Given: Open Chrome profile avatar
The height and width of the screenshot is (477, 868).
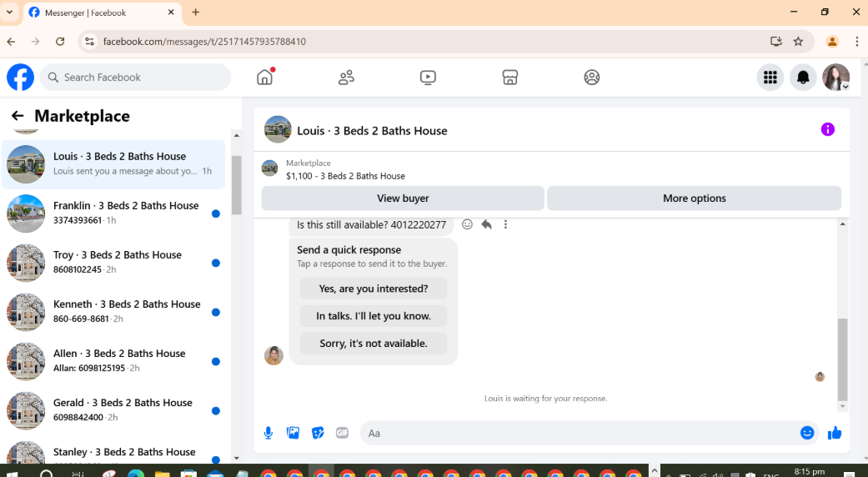Looking at the screenshot, I should [x=831, y=42].
